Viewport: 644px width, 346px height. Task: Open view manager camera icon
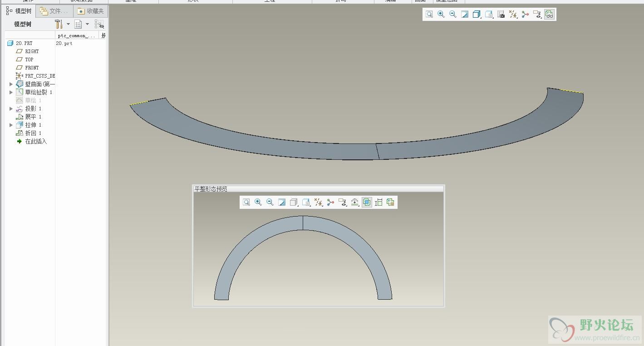pos(501,15)
